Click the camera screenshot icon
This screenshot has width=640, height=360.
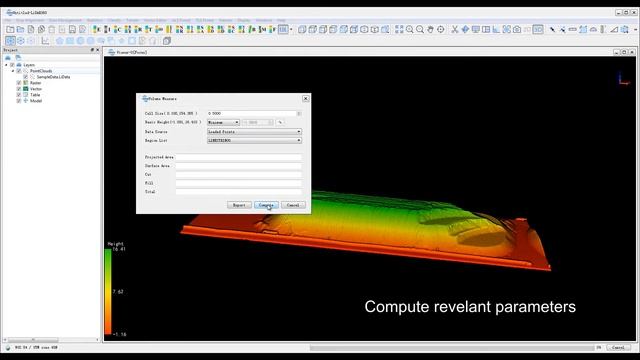517,29
